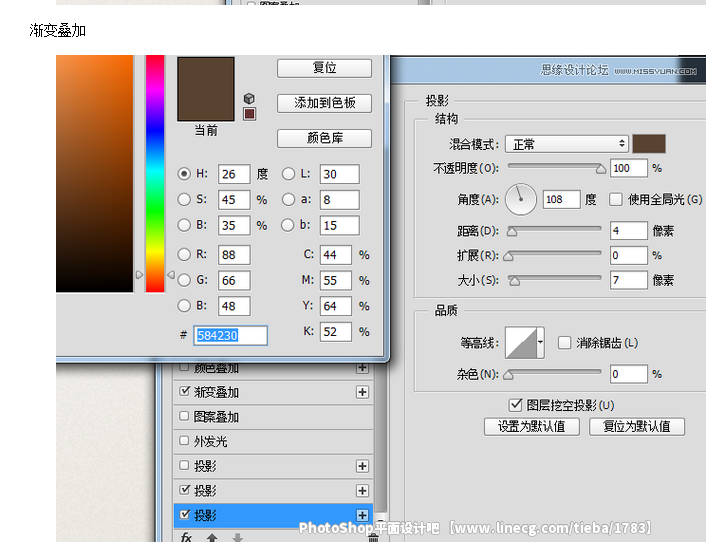Click the 复位 button in color picker
Screen dimensions: 707x547
[x=324, y=68]
